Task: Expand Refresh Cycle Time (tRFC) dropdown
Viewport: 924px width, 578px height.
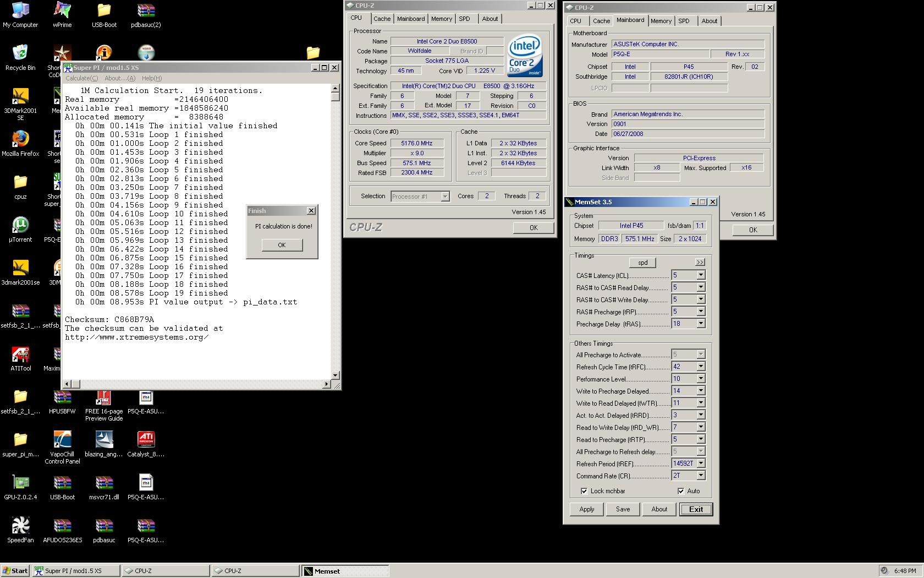Action: pos(701,366)
